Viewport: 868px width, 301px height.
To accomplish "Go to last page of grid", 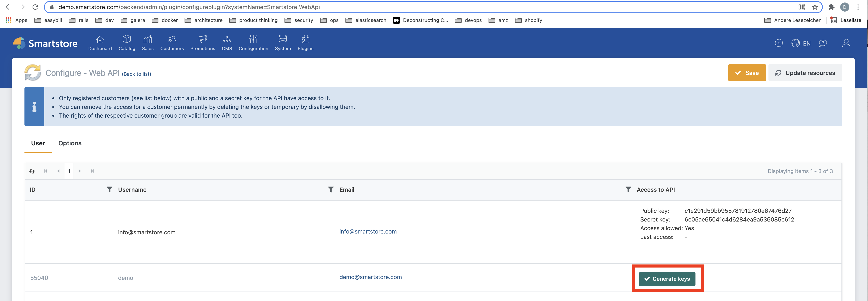I will pos(92,171).
